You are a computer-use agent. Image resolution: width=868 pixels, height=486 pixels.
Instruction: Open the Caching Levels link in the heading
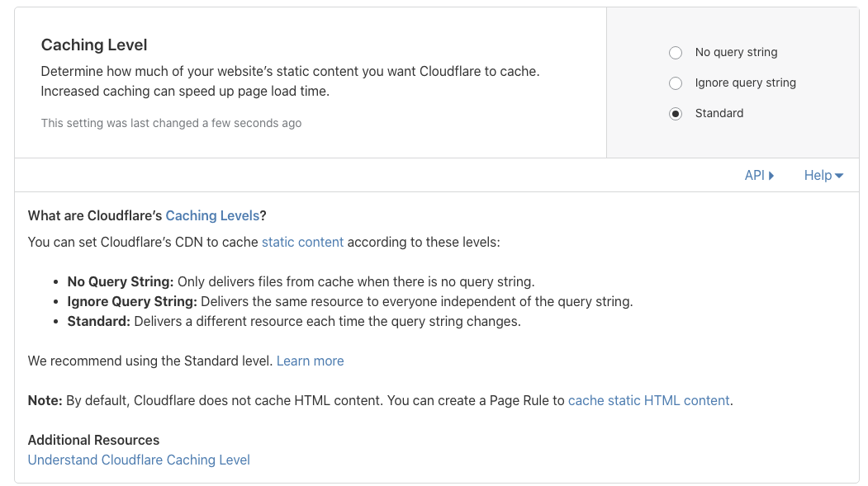tap(212, 215)
